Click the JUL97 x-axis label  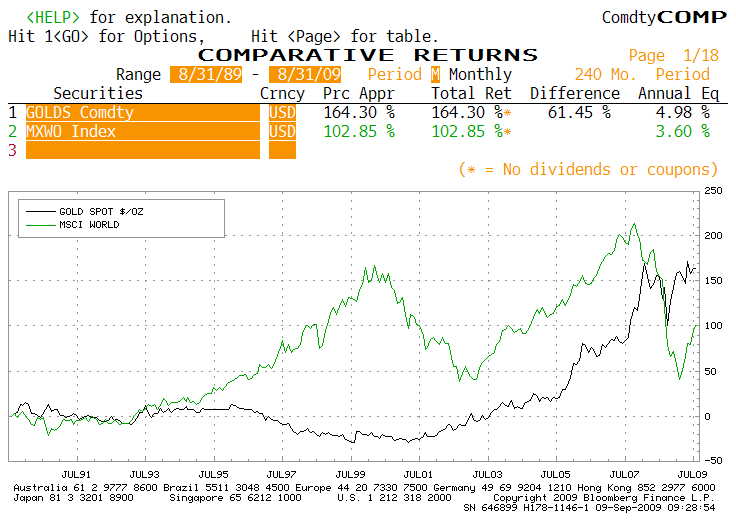coord(282,474)
